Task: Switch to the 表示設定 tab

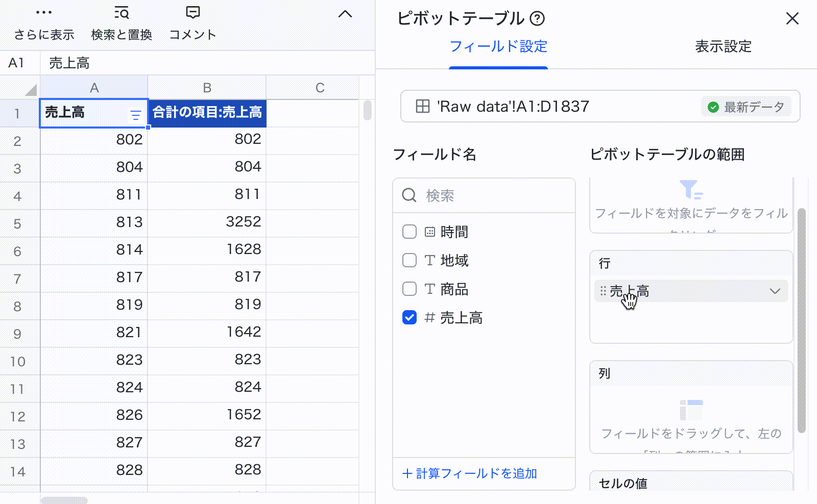Action: (x=723, y=46)
